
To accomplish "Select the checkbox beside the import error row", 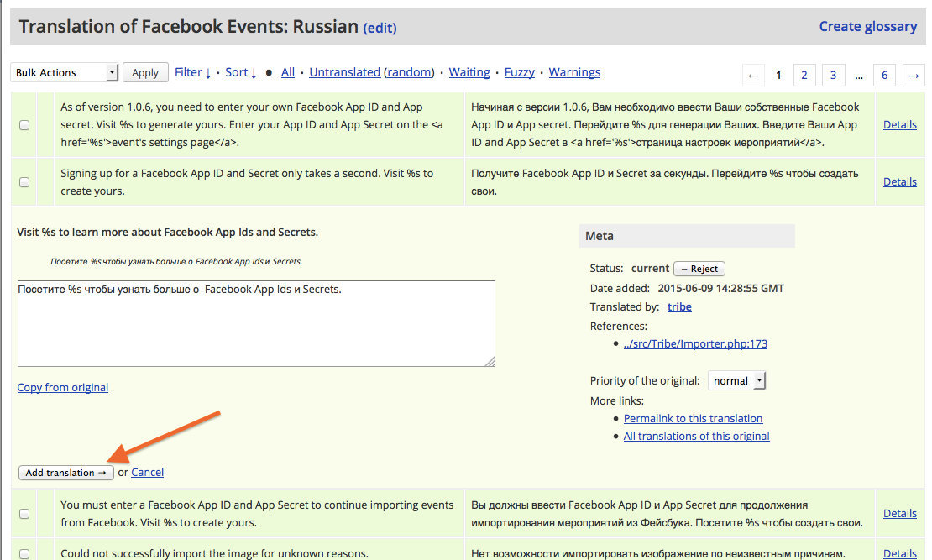I will click(24, 552).
